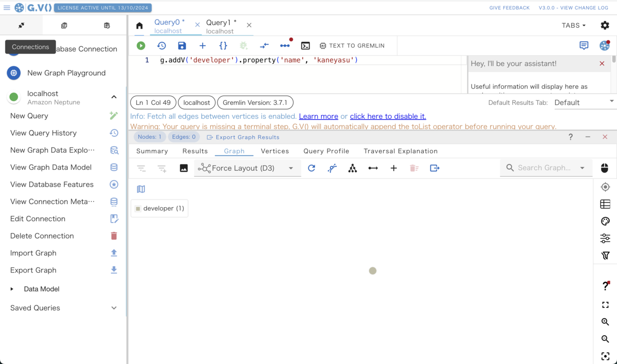The image size is (617, 364).
Task: Open the graph filter funnel icon
Action: (605, 256)
